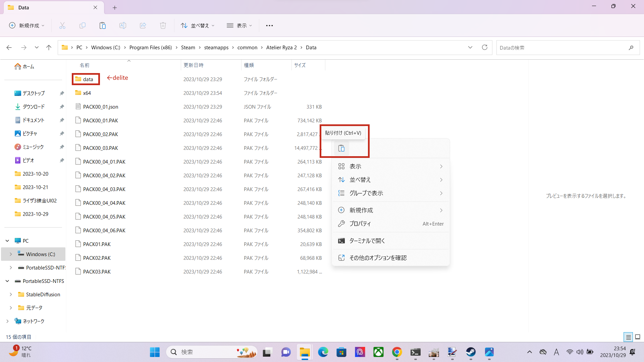Open グループで表示 submenu in context menu
The image size is (644, 362).
click(391, 193)
